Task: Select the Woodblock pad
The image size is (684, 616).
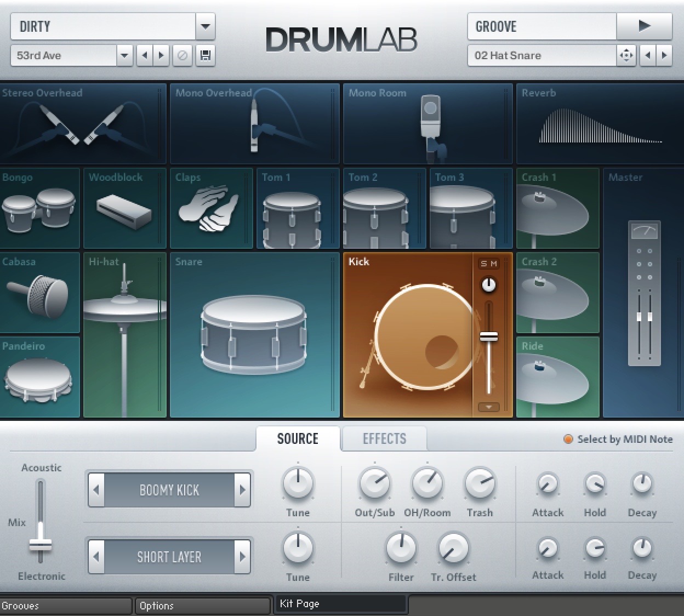Action: 124,208
